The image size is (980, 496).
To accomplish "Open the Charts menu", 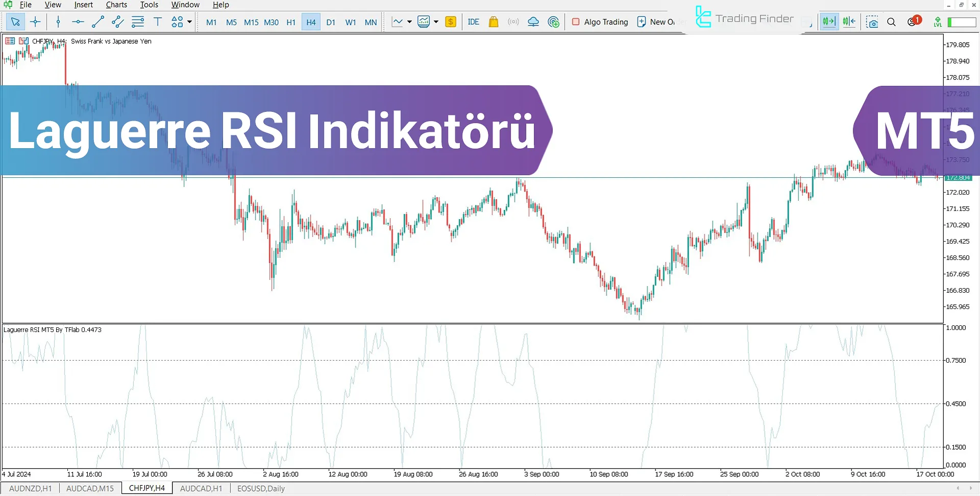I will pos(116,5).
